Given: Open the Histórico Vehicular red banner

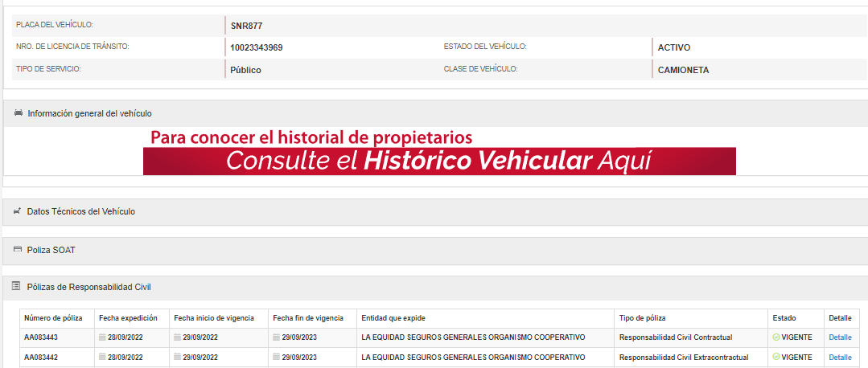Looking at the screenshot, I should pos(439,161).
